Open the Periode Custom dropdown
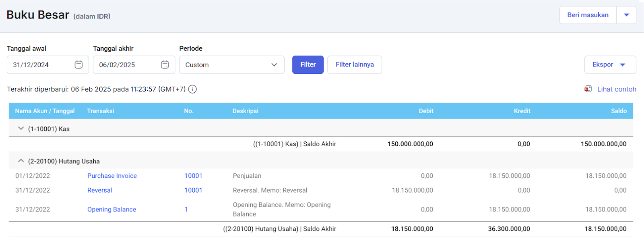 coord(231,64)
